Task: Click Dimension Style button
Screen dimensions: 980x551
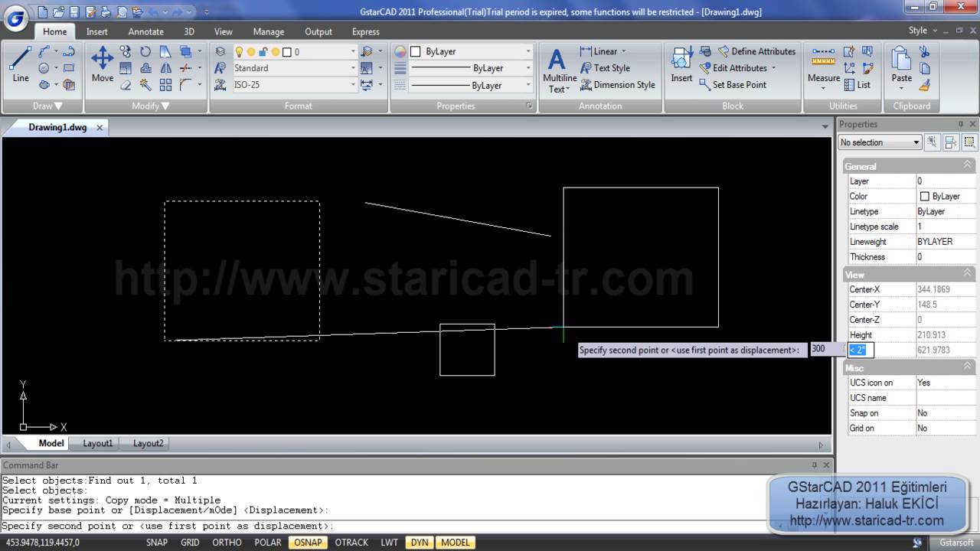Action: tap(617, 85)
